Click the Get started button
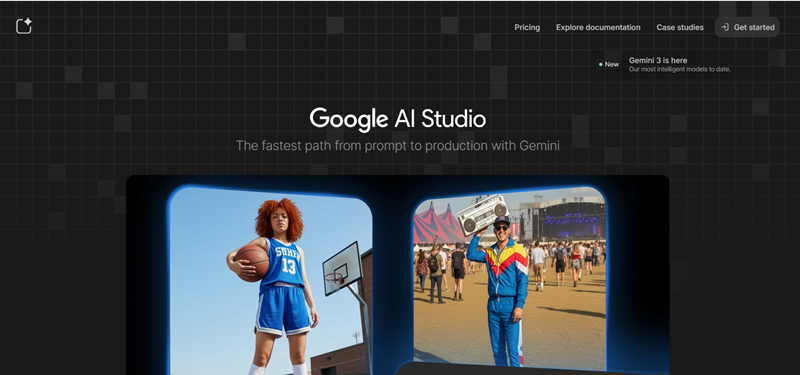800x375 pixels. point(747,27)
